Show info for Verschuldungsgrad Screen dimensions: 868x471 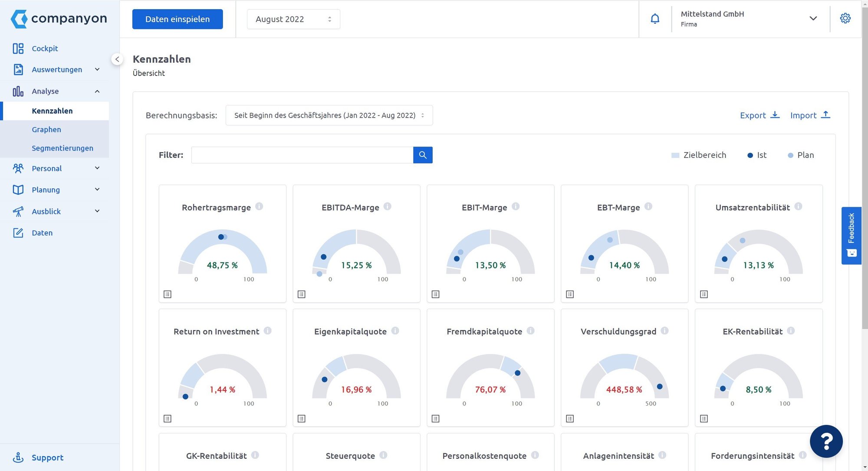(665, 330)
